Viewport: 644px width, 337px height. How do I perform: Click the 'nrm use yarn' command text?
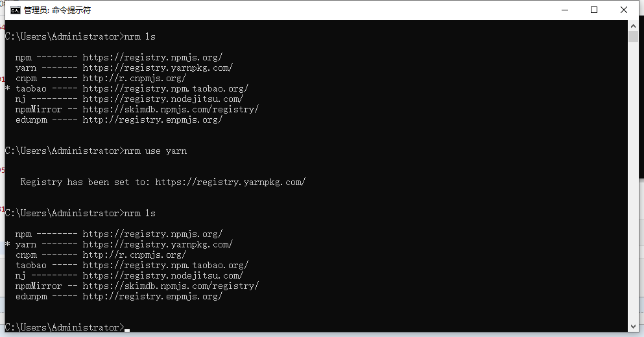point(155,151)
